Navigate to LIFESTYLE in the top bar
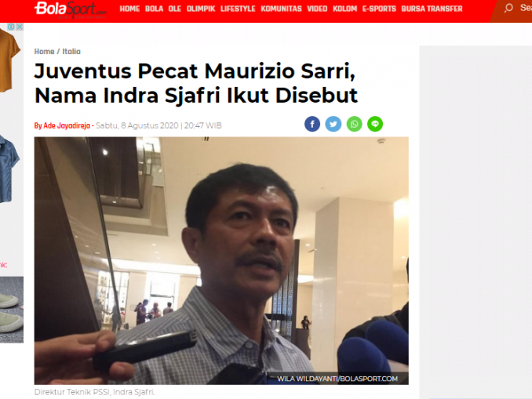Screen dimensions: 532x399 coord(238,9)
